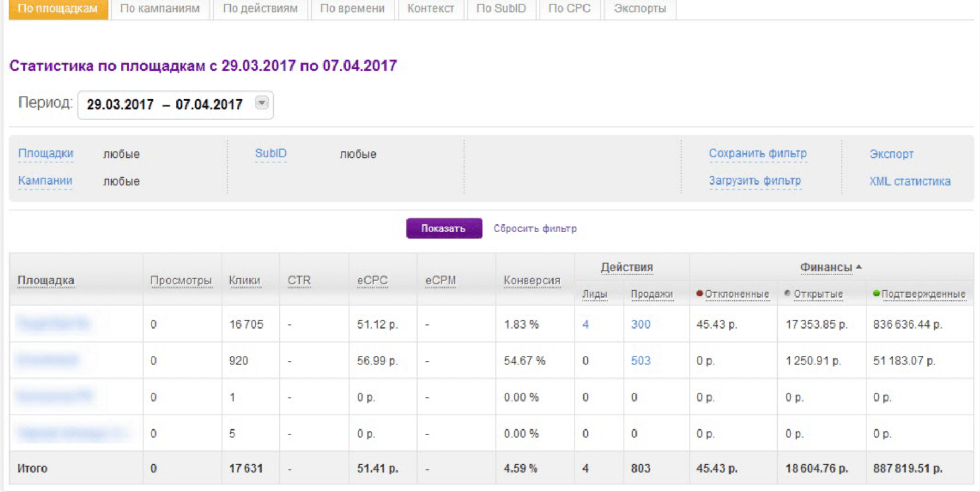
Task: Expand the Площадки filter selector
Action: pyautogui.click(x=46, y=153)
